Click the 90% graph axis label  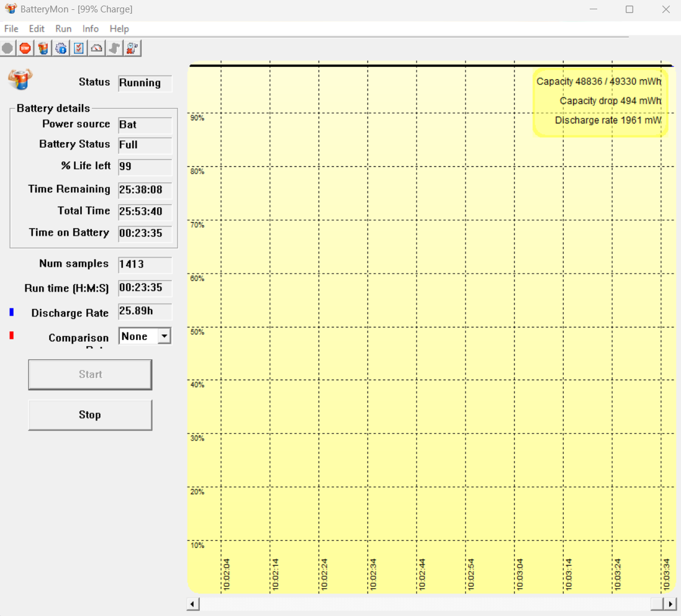coord(197,118)
